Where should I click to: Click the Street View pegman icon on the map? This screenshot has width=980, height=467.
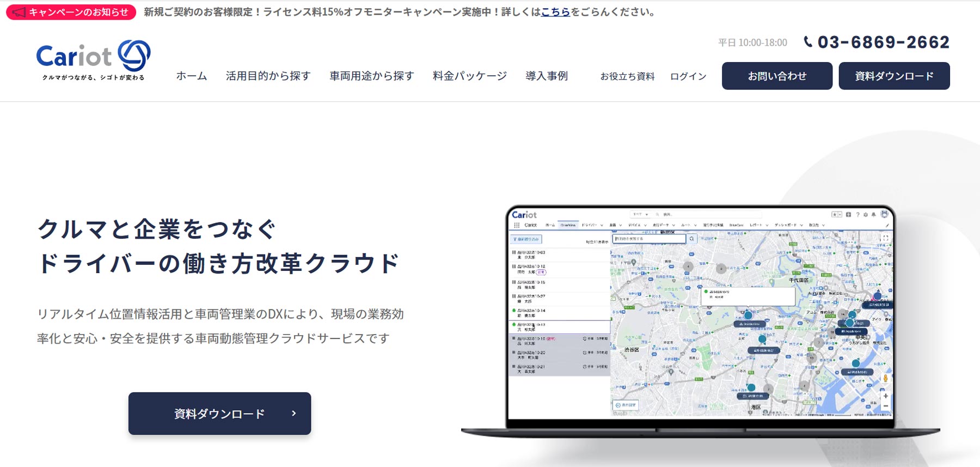pyautogui.click(x=885, y=378)
